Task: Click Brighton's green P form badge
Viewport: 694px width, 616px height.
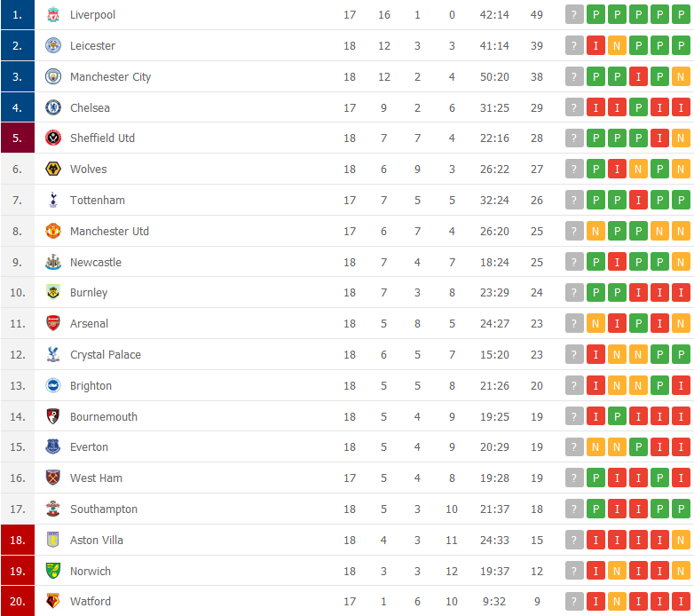Action: pos(659,386)
